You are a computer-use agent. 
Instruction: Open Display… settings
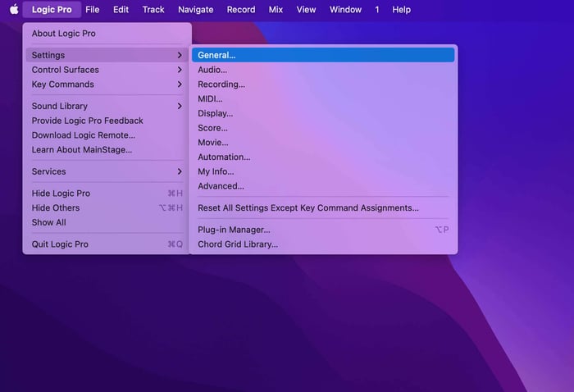click(x=323, y=113)
